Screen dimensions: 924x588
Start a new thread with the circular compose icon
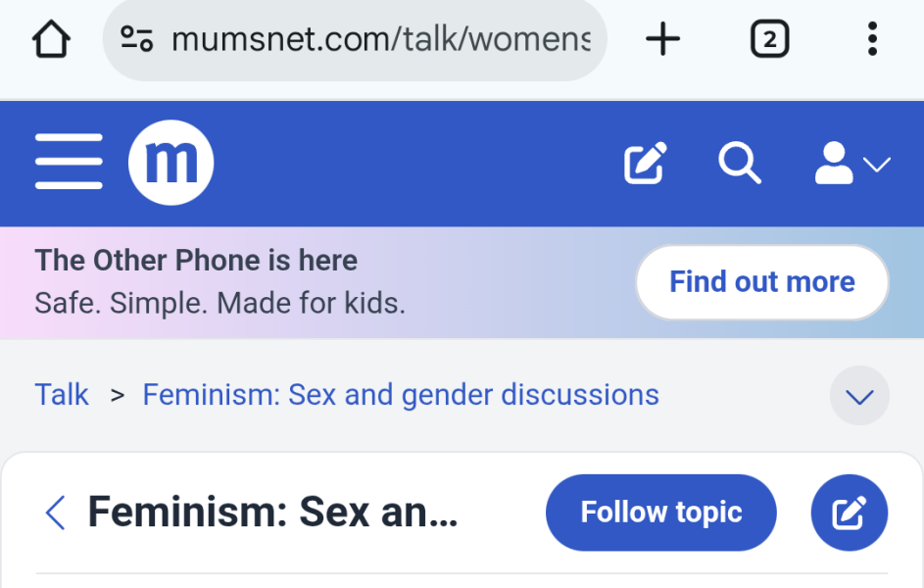coord(849,513)
